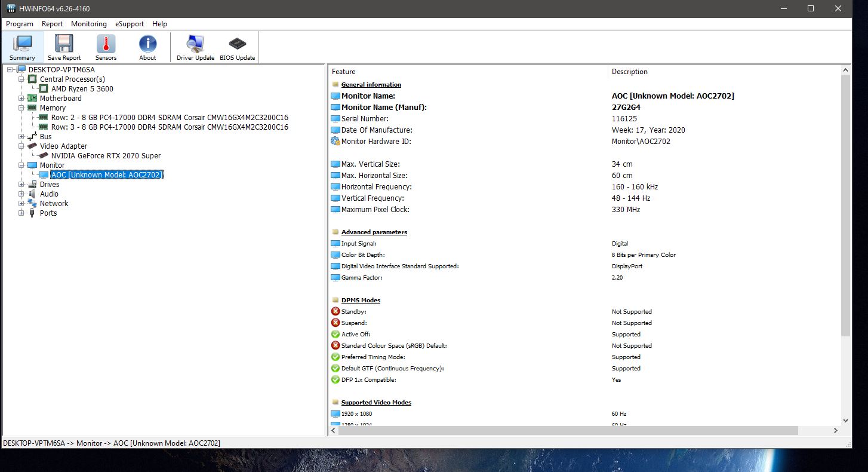Expand the Drives tree node
This screenshot has width=868, height=472.
click(x=21, y=184)
